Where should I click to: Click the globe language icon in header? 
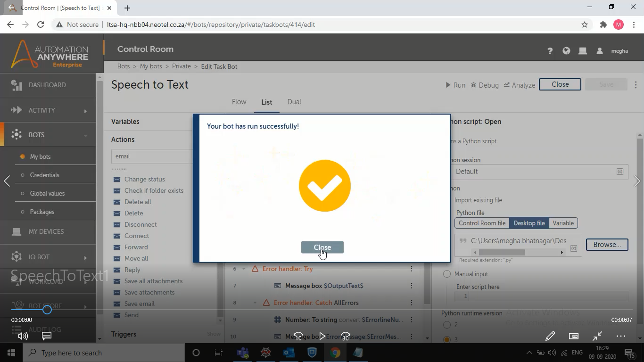coord(566,51)
